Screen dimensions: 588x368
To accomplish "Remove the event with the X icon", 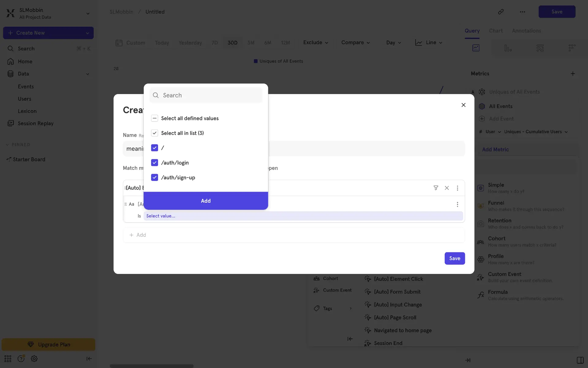I will pos(447,188).
